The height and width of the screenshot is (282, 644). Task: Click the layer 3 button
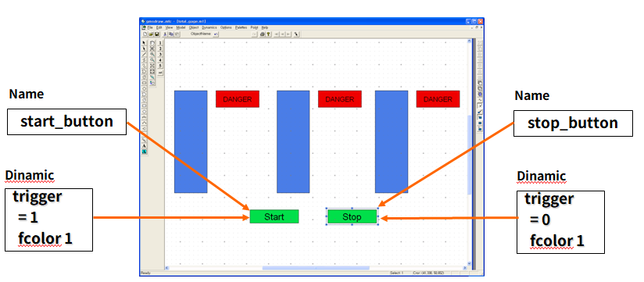point(160,54)
